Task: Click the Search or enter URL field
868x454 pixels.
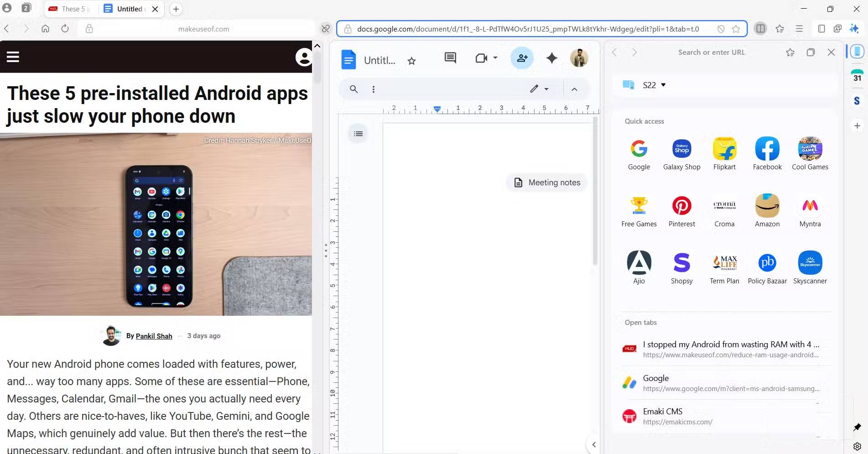Action: coord(711,52)
